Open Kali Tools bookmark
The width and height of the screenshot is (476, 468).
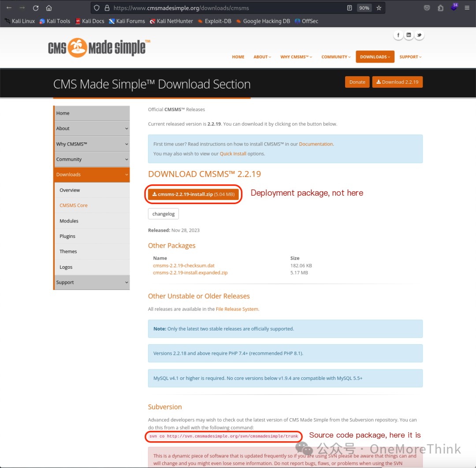pyautogui.click(x=55, y=21)
